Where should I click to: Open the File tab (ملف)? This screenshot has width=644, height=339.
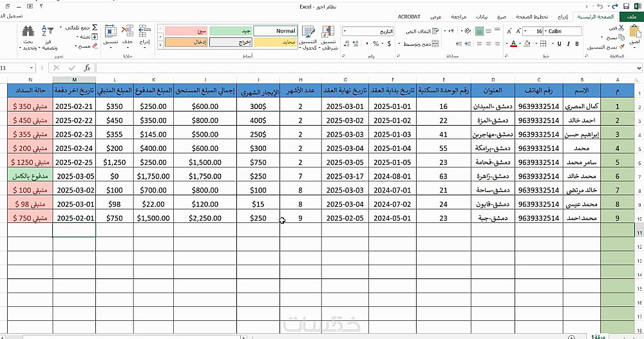coord(631,17)
